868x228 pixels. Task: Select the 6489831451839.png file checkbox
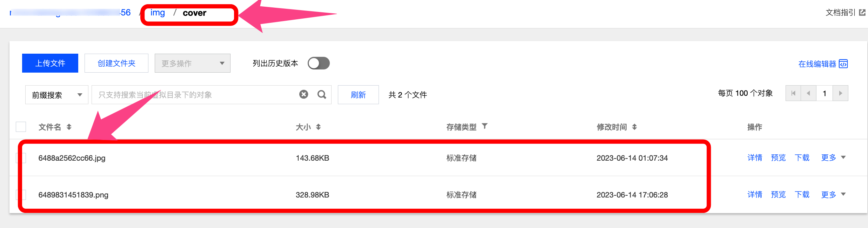[21, 195]
